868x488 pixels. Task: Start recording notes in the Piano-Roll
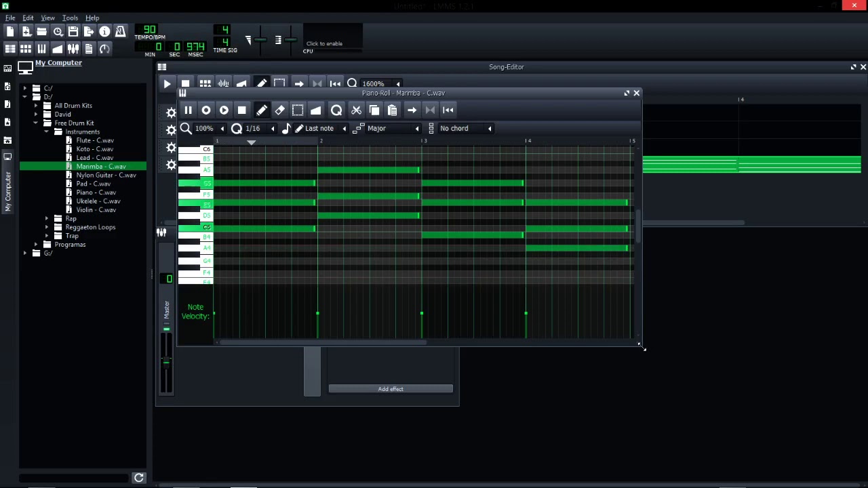click(206, 110)
